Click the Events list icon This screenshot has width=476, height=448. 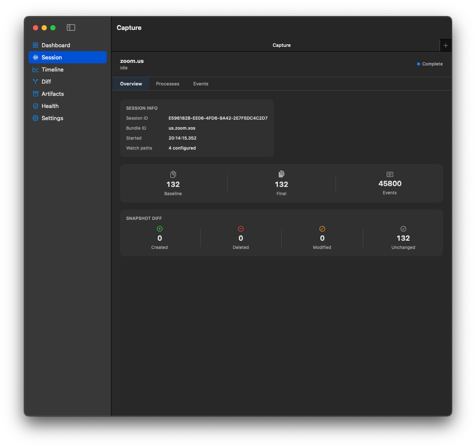coord(390,174)
